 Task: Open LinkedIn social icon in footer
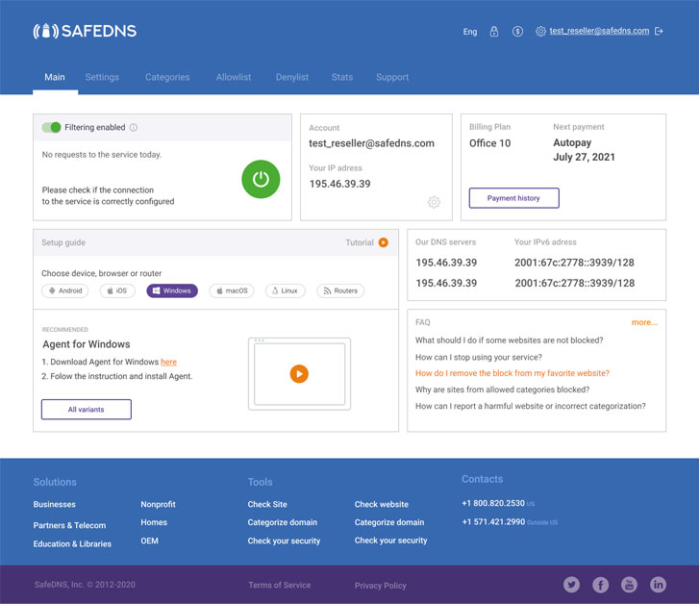[x=658, y=585]
